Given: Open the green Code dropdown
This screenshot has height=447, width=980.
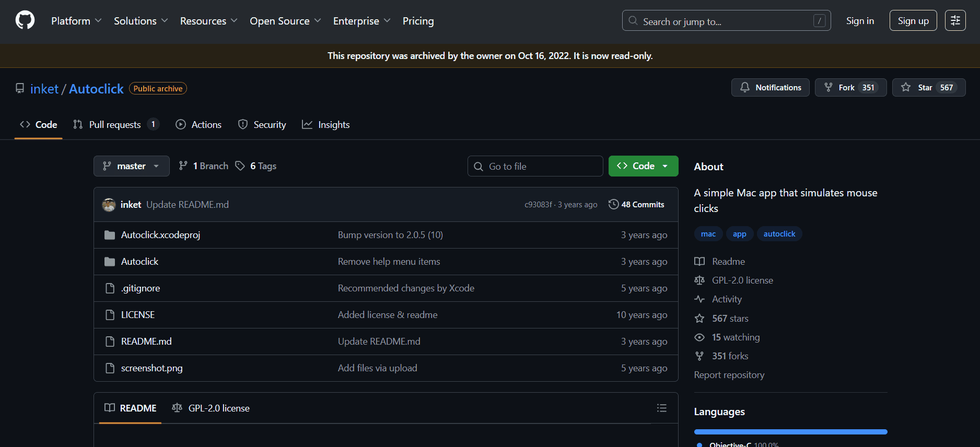Looking at the screenshot, I should tap(643, 166).
